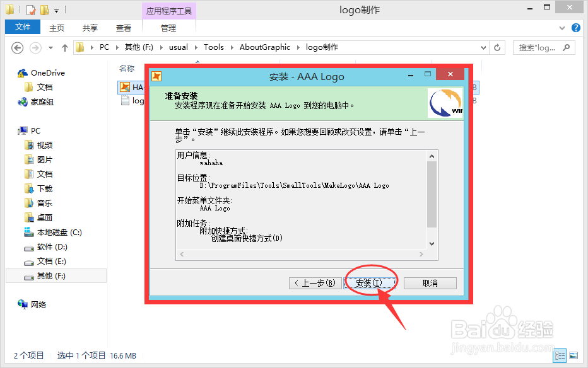
Task: Click usual in the address breadcrumb
Action: click(179, 47)
